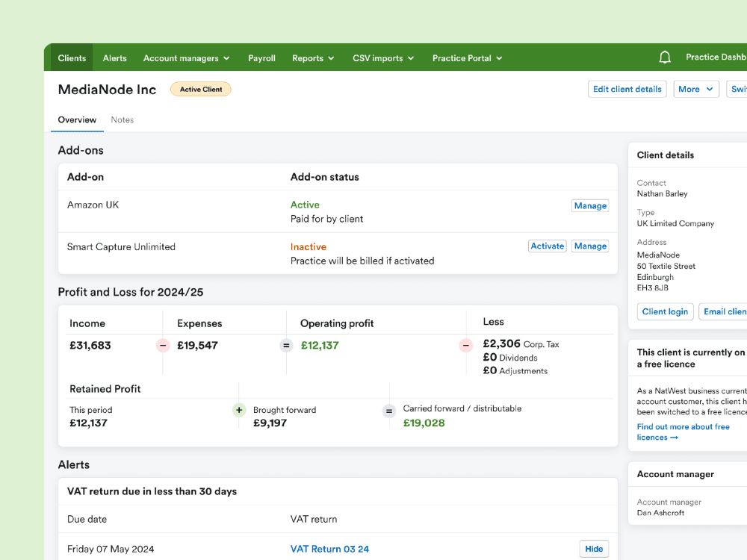Go to the Payroll section
The image size is (747, 560).
pos(261,57)
